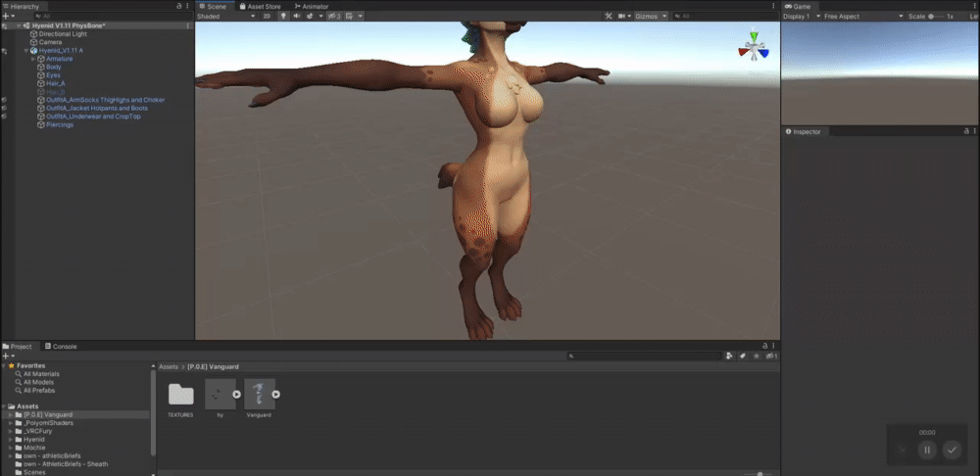This screenshot has width=980, height=476.
Task: Open the TEXTURES folder thumbnail
Action: click(x=180, y=394)
